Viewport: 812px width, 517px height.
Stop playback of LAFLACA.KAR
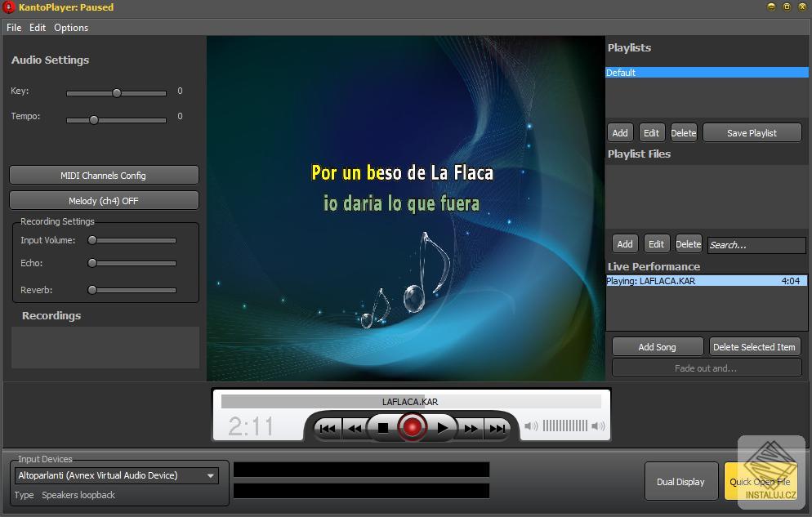click(383, 428)
